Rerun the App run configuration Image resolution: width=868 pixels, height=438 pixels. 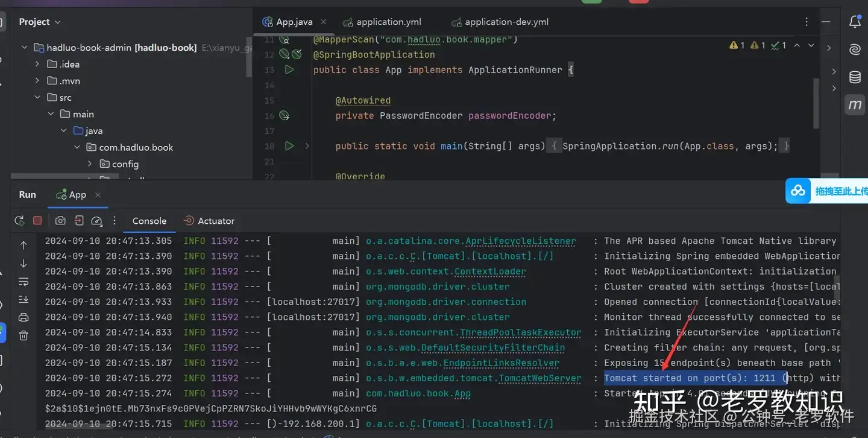point(19,221)
